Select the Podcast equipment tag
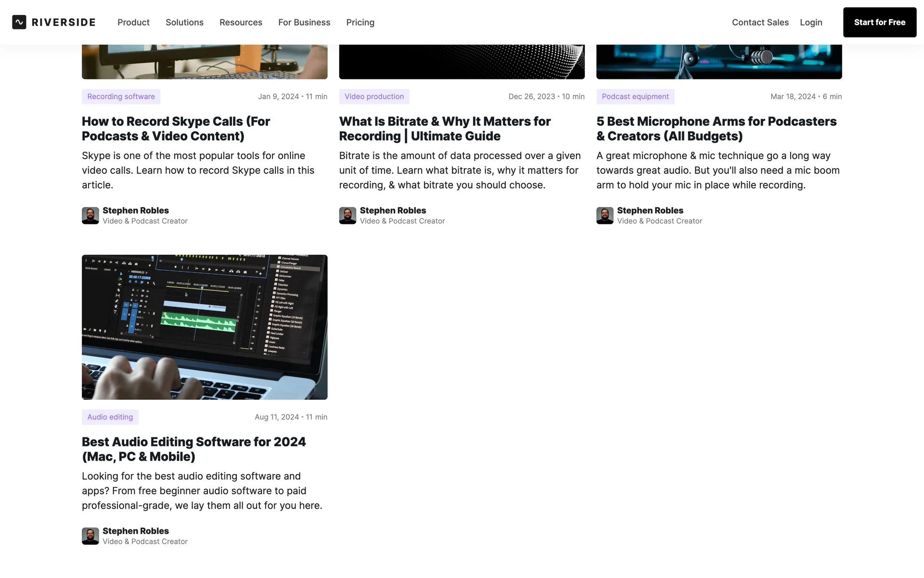Image resolution: width=924 pixels, height=578 pixels. click(x=635, y=96)
